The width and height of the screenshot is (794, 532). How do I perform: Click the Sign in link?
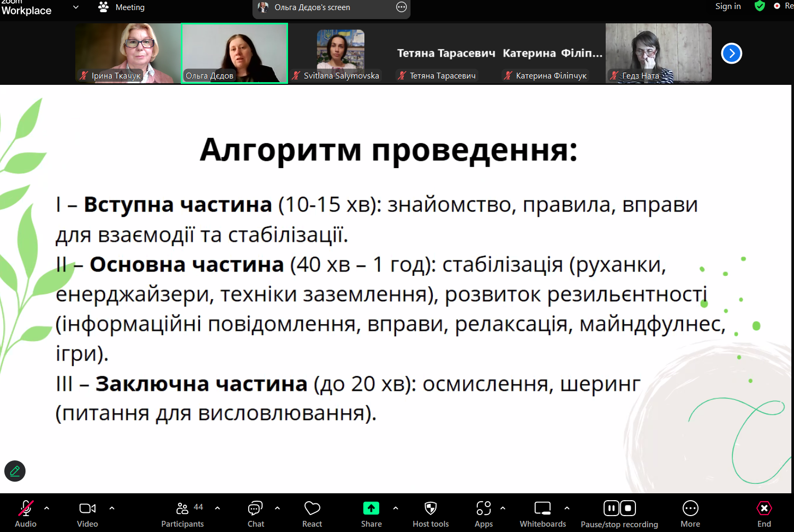[728, 6]
